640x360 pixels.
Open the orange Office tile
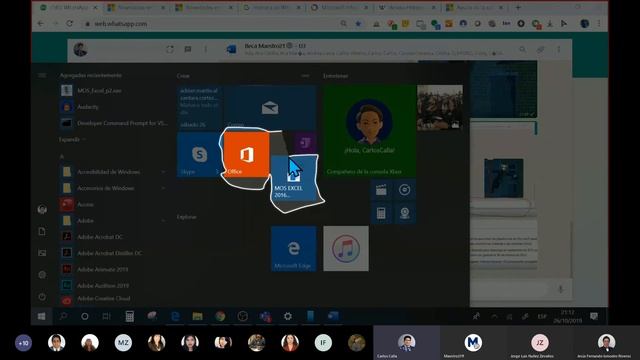click(x=247, y=154)
